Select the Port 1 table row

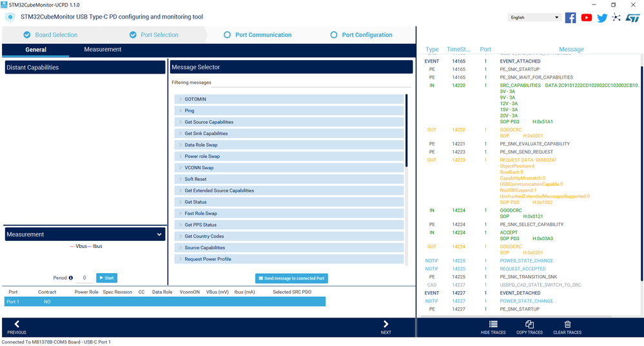[x=165, y=301]
